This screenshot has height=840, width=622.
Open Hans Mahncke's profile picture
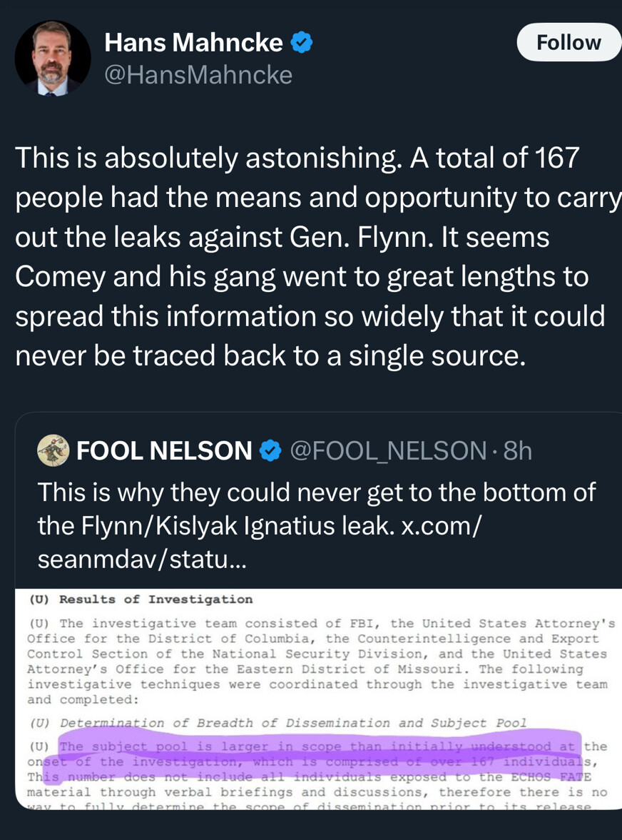coord(53,58)
